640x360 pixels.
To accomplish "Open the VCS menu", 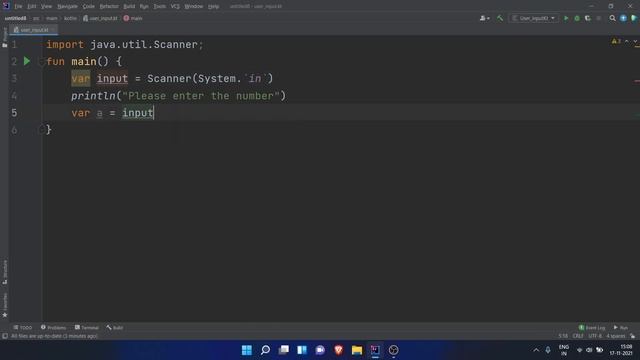I will (x=175, y=7).
